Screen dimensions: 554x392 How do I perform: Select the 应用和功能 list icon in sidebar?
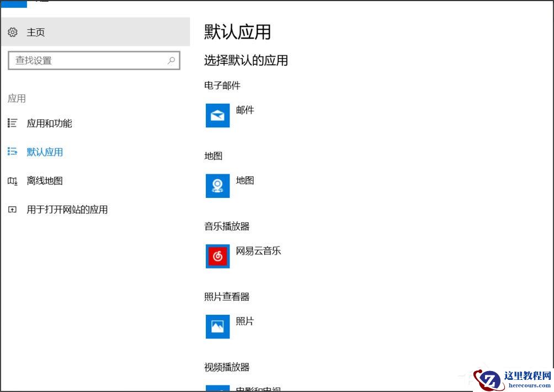pyautogui.click(x=13, y=123)
